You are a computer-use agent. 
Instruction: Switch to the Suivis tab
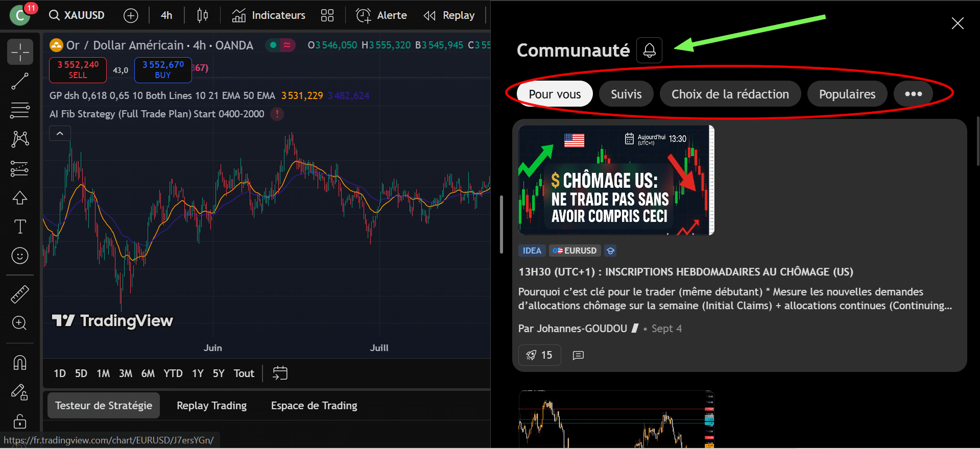(626, 94)
